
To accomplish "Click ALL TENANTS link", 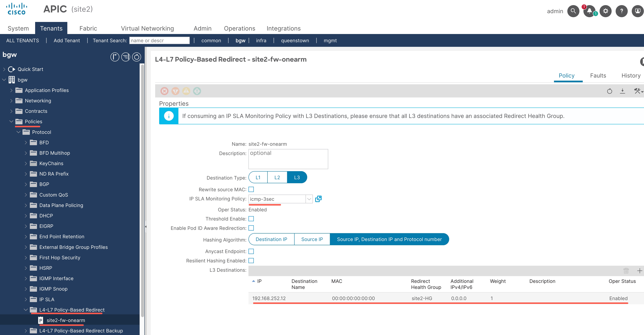I will [23, 40].
